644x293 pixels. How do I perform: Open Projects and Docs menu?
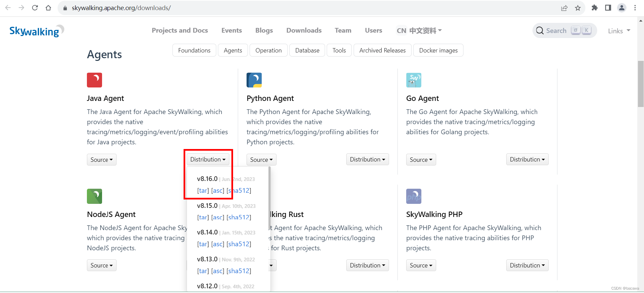coord(180,30)
